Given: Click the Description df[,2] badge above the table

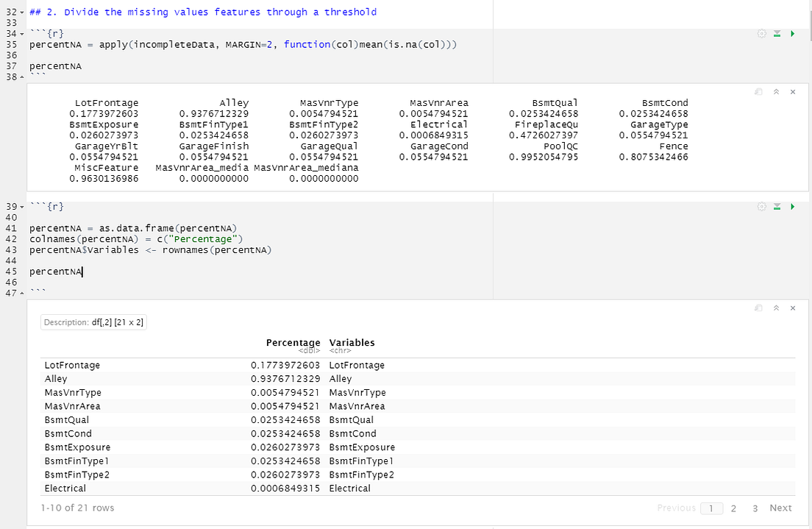Looking at the screenshot, I should click(x=93, y=322).
